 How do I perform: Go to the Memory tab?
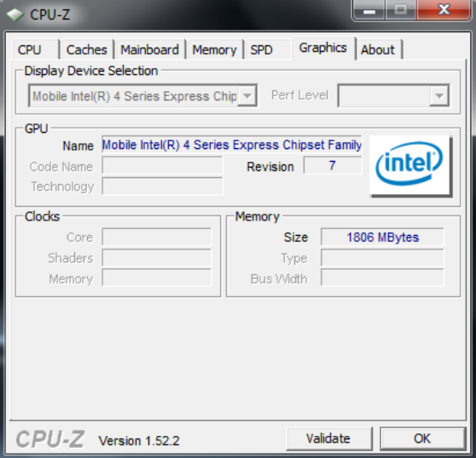(x=215, y=50)
